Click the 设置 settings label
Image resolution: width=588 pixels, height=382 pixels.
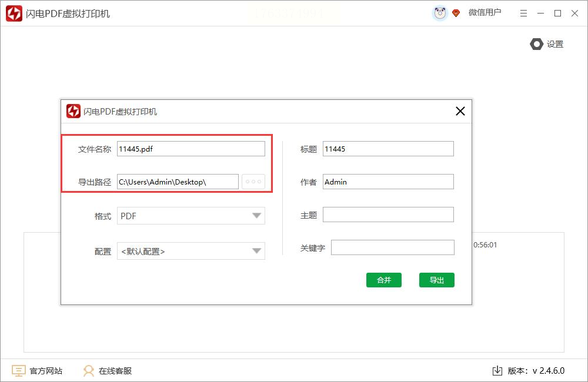point(555,44)
